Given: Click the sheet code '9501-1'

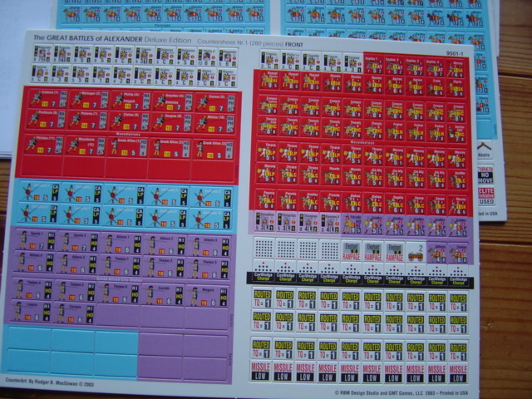Looking at the screenshot, I should (x=455, y=53).
